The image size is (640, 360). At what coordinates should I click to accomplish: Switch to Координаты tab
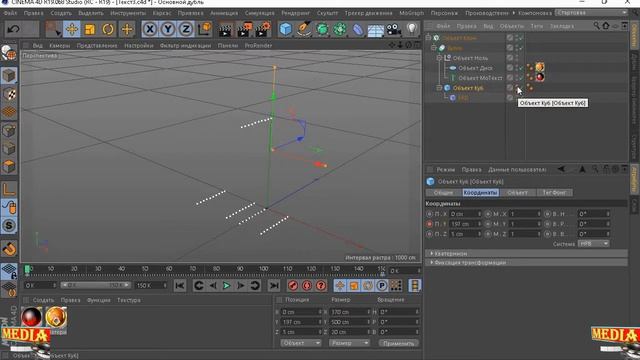tap(480, 193)
